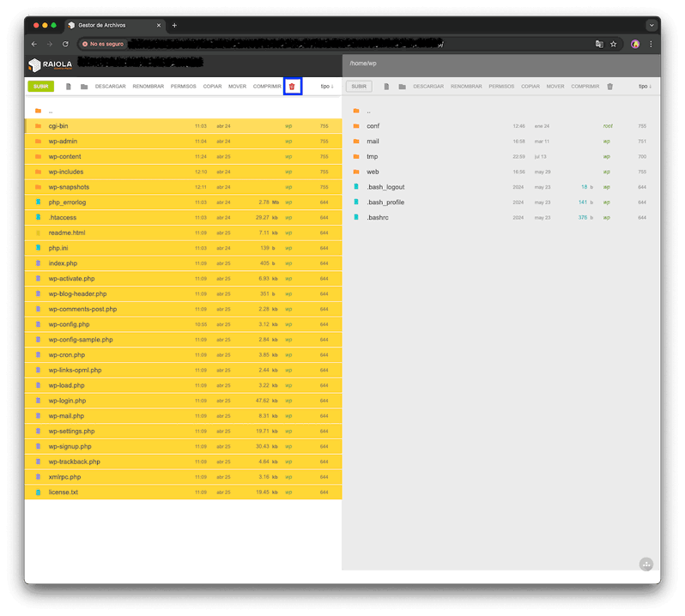The width and height of the screenshot is (685, 616).
Task: Click PERMISOS in right panel toolbar
Action: coord(501,87)
